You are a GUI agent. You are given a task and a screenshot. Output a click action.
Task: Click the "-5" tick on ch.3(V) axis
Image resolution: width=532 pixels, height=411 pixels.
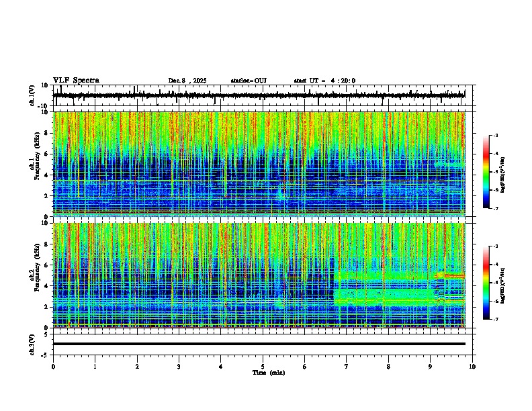point(46,355)
